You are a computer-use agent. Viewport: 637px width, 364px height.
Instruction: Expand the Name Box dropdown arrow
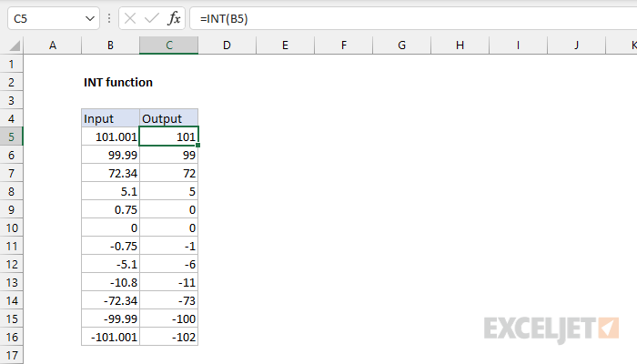point(89,17)
